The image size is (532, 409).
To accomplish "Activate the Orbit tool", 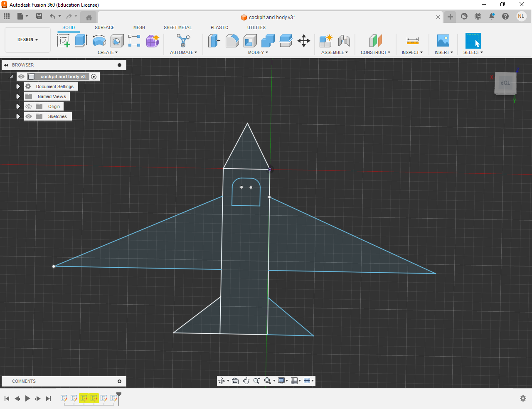I will pyautogui.click(x=221, y=380).
